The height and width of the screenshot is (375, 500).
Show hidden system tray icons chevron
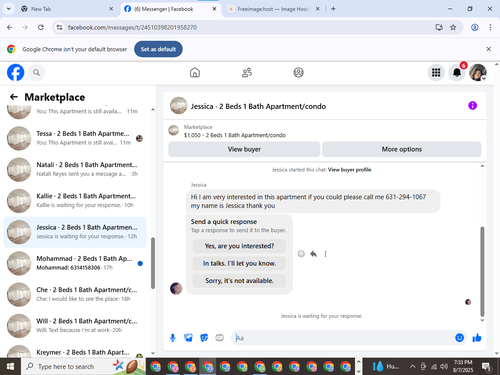[x=412, y=366]
